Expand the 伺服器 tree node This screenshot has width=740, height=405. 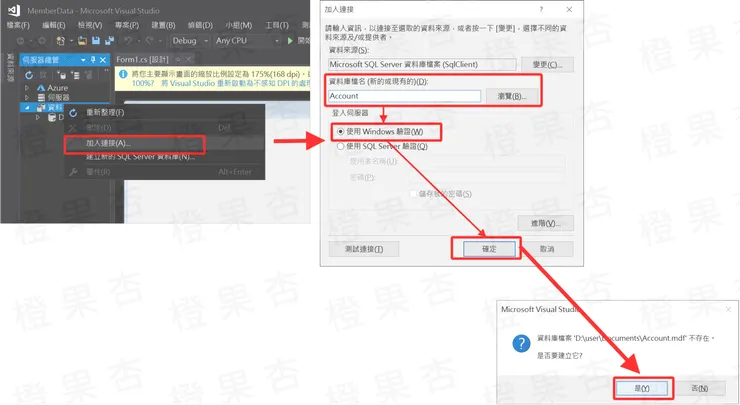click(27, 97)
